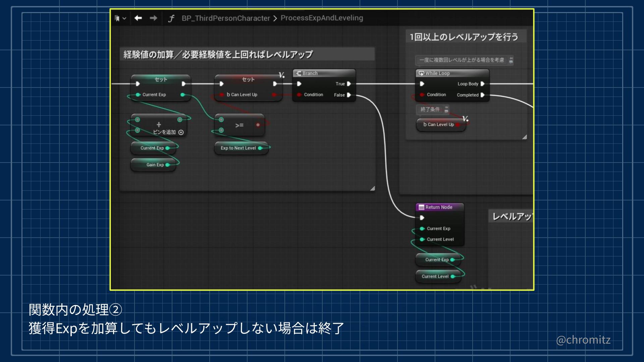Click the exec output pin of Set b Can Level Up
The width and height of the screenshot is (644, 362).
click(x=275, y=84)
